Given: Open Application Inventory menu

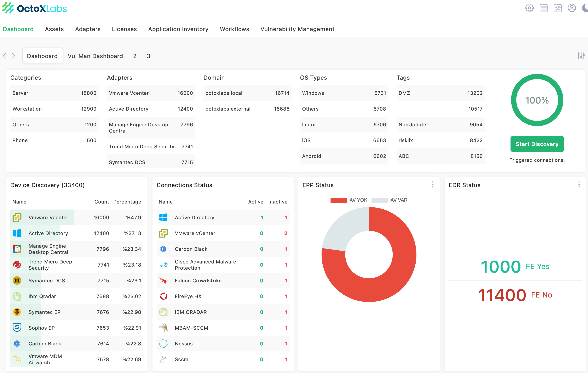Looking at the screenshot, I should tap(178, 29).
